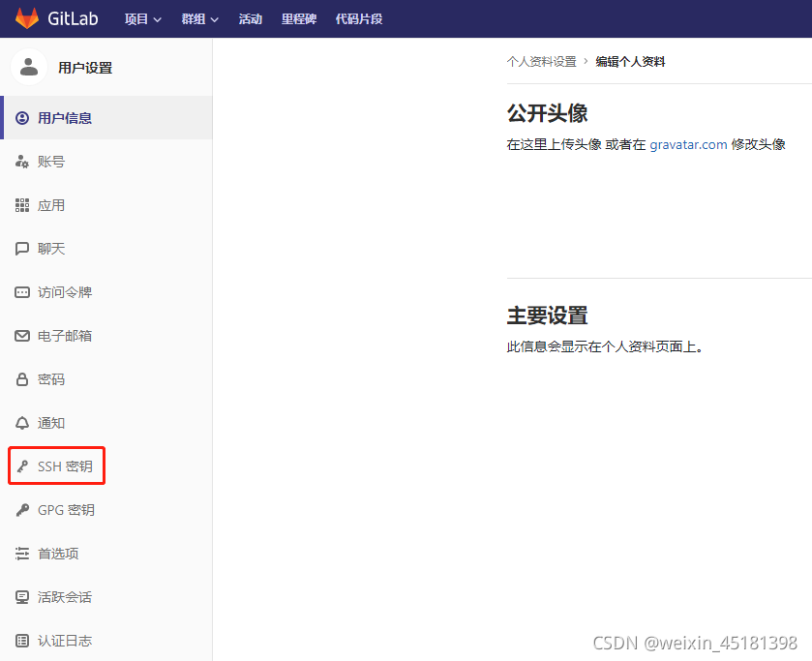
Task: Click the GitLab wordmark text
Action: [73, 18]
